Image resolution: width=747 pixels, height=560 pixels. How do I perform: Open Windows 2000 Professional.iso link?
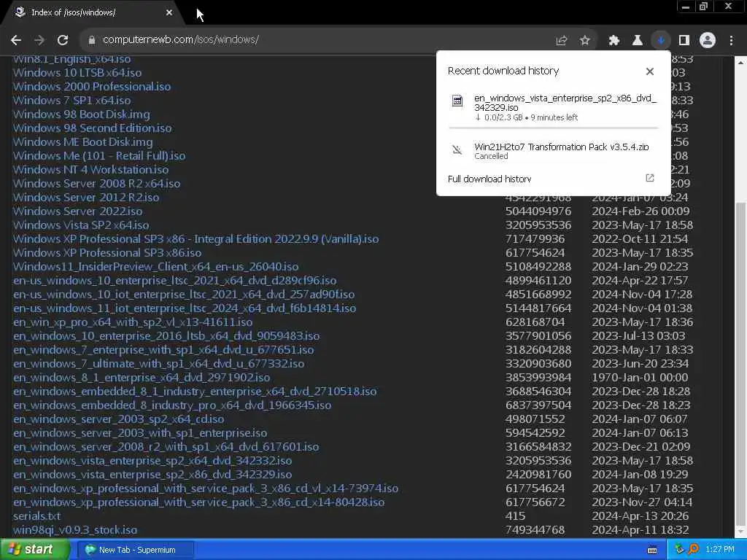(92, 87)
